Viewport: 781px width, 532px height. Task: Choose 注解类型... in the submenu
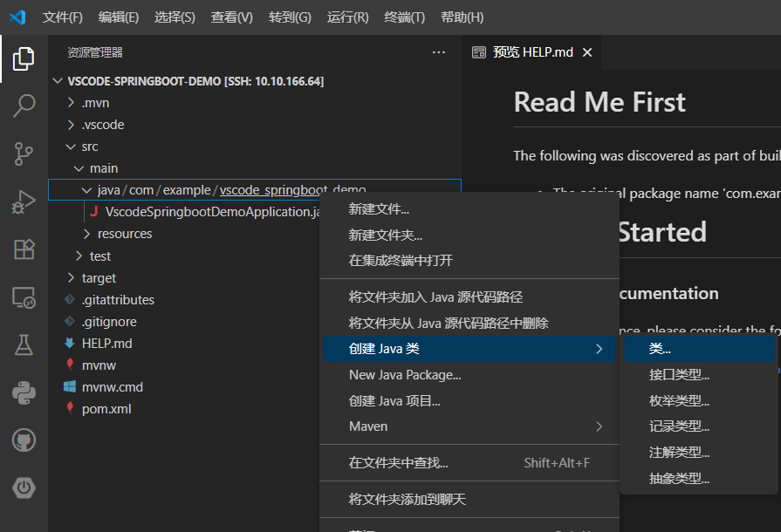[x=699, y=453]
